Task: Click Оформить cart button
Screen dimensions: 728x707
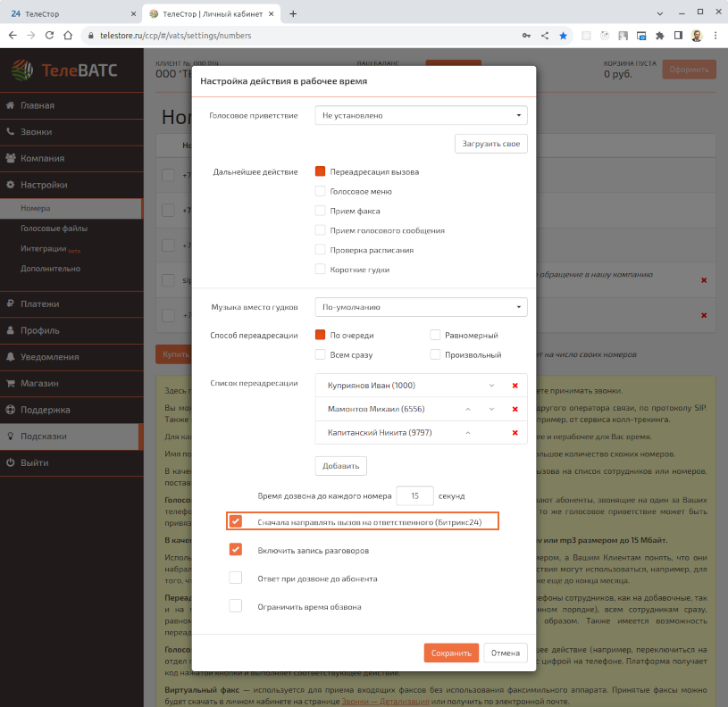Action: (689, 70)
